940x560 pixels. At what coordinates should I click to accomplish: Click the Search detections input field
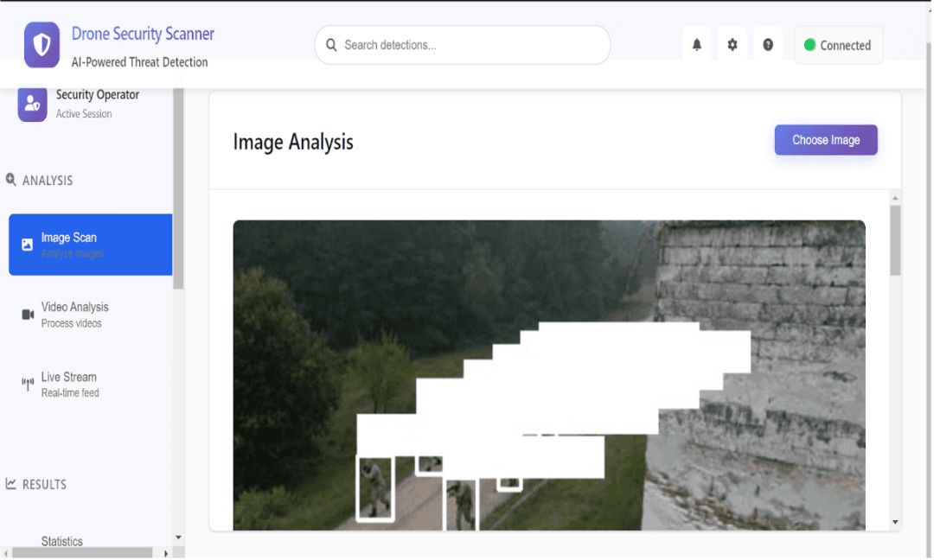click(462, 44)
